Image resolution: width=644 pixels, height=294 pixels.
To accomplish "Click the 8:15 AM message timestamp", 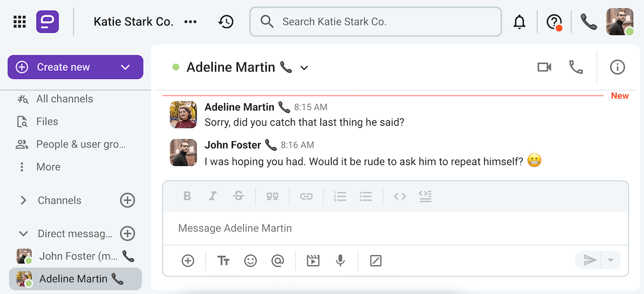I will [311, 107].
